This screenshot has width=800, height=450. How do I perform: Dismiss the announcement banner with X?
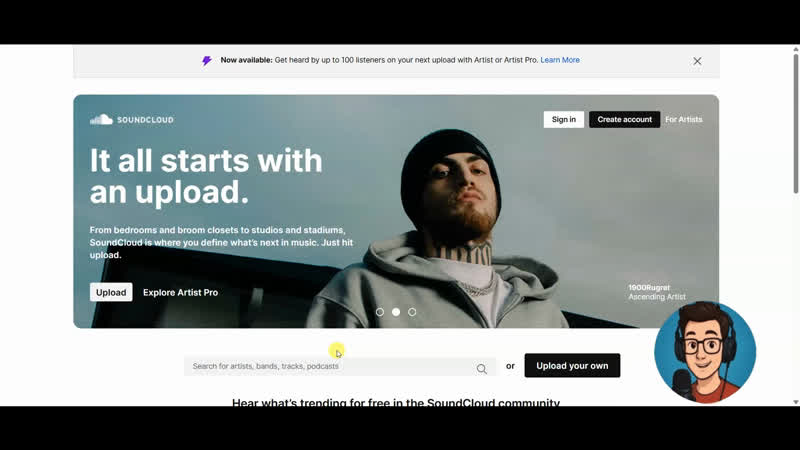pyautogui.click(x=697, y=61)
